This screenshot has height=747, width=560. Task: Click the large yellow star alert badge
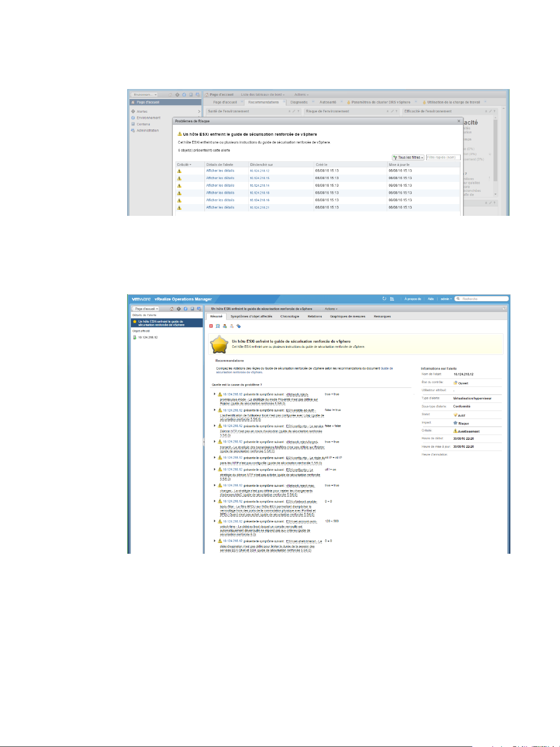click(x=219, y=345)
